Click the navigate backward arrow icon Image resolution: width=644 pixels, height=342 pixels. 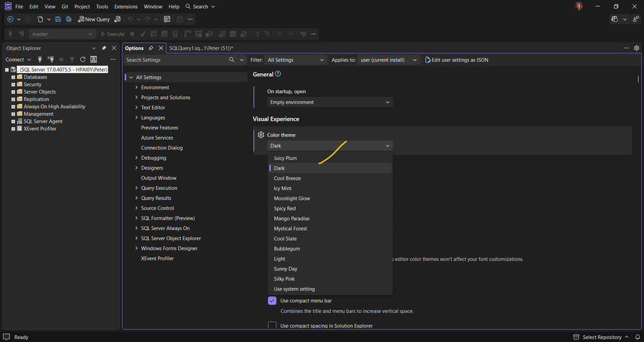10,19
